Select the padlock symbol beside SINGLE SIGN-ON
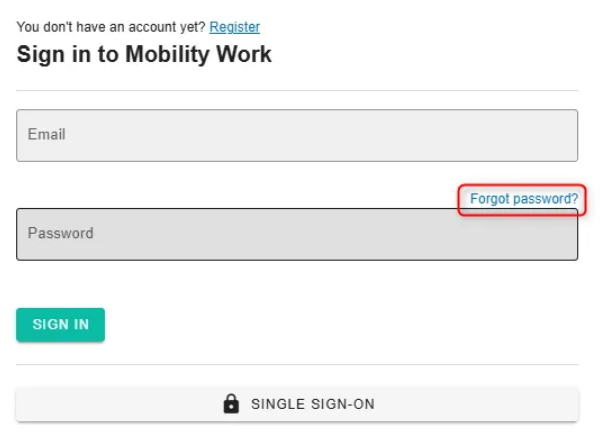Viewport: 600px width, 445px height. click(231, 404)
